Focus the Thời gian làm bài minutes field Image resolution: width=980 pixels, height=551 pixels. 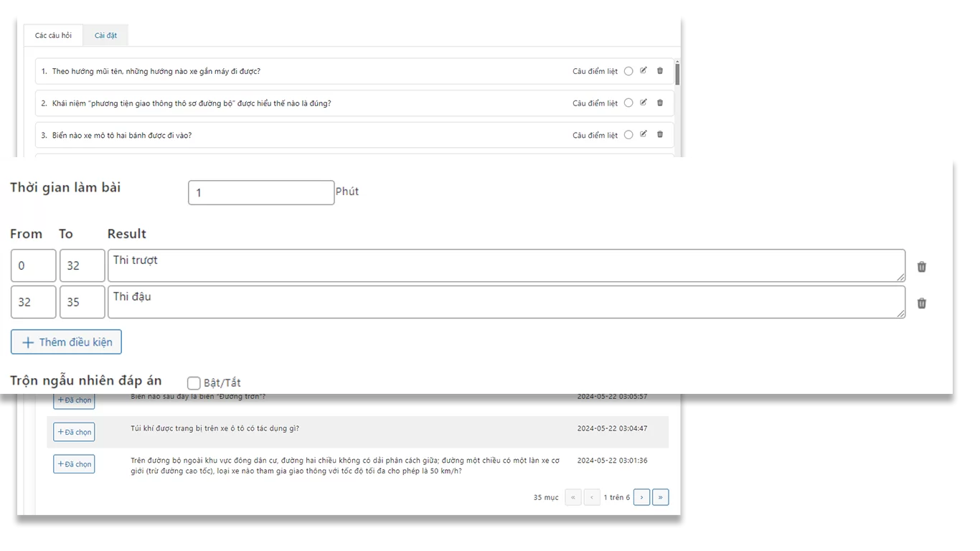point(261,193)
